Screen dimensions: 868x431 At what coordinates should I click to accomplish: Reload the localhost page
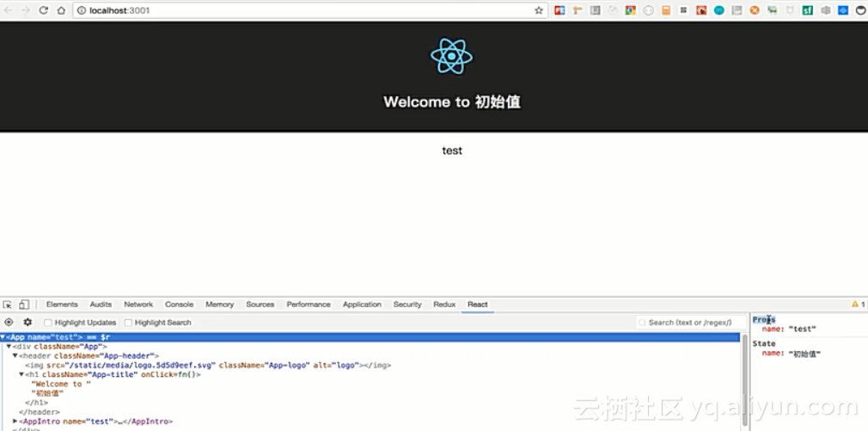[43, 10]
